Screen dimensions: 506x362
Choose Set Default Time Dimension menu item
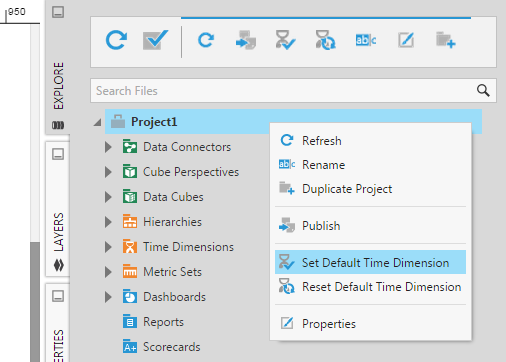(x=370, y=262)
